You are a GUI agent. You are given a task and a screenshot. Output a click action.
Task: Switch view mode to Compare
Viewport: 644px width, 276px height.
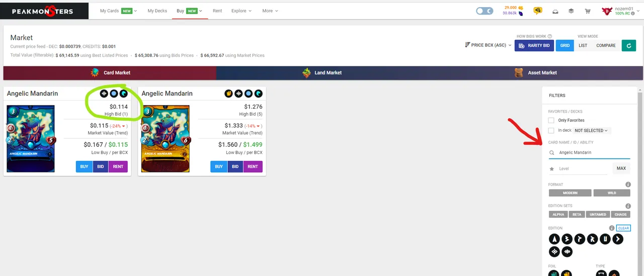606,45
